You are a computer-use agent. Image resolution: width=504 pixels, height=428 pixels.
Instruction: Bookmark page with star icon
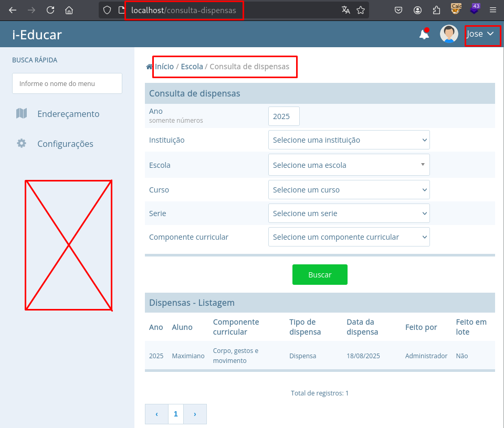tap(361, 10)
